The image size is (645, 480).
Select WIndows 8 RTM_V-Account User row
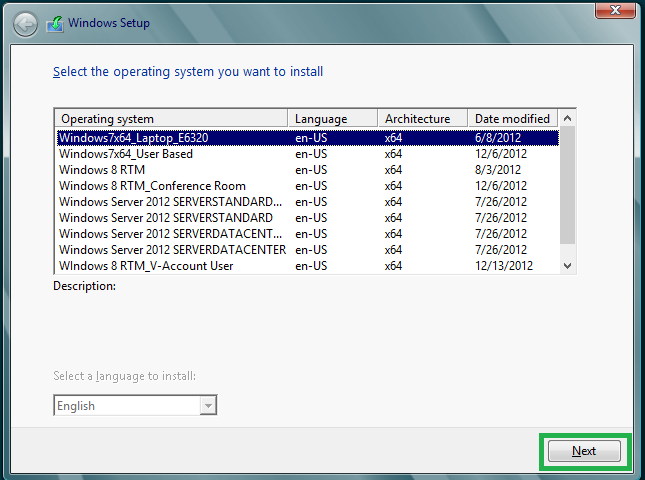[x=308, y=266]
